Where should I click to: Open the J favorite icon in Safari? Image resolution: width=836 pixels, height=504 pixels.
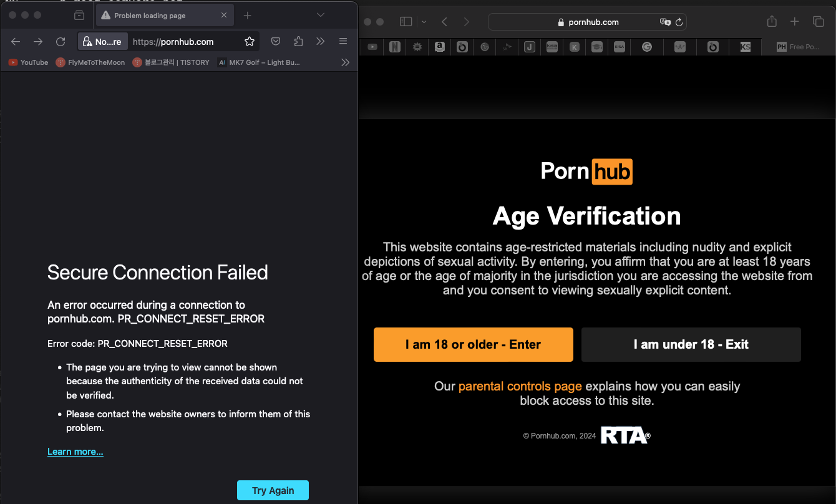click(530, 47)
